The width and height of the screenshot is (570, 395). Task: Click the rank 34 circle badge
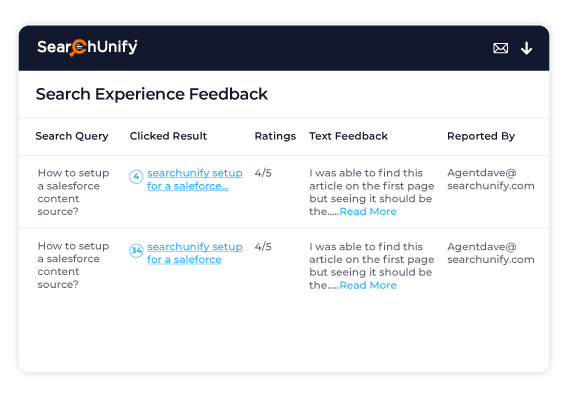tap(136, 250)
